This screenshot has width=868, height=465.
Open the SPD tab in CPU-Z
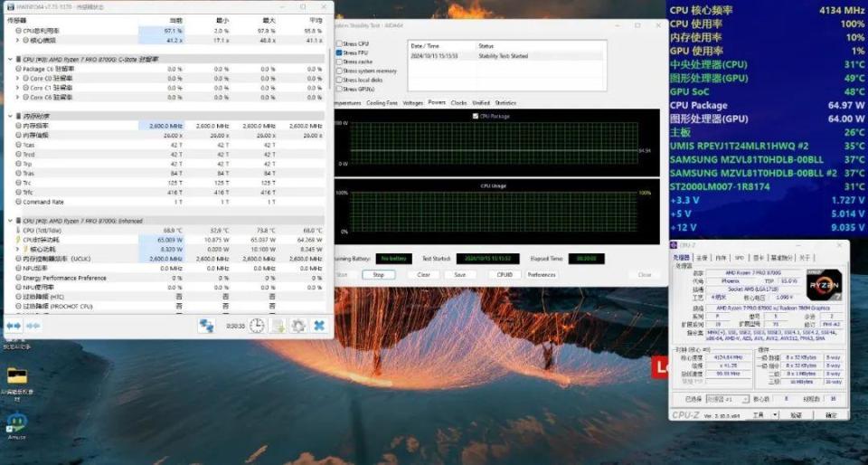[x=739, y=258]
